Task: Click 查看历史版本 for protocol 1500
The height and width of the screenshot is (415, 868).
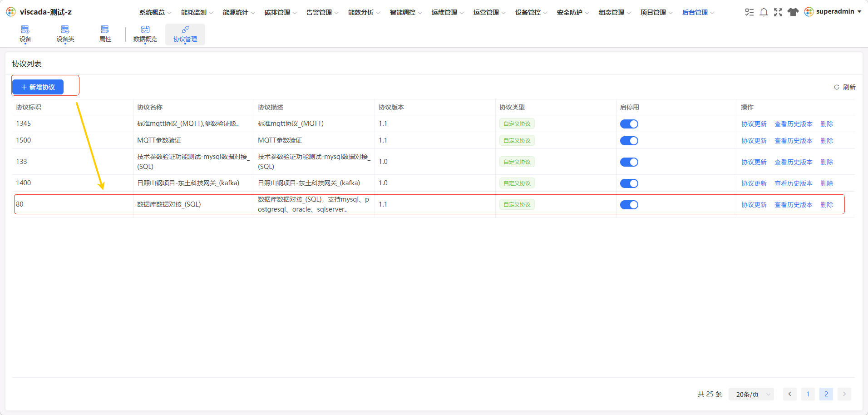Action: pyautogui.click(x=794, y=141)
